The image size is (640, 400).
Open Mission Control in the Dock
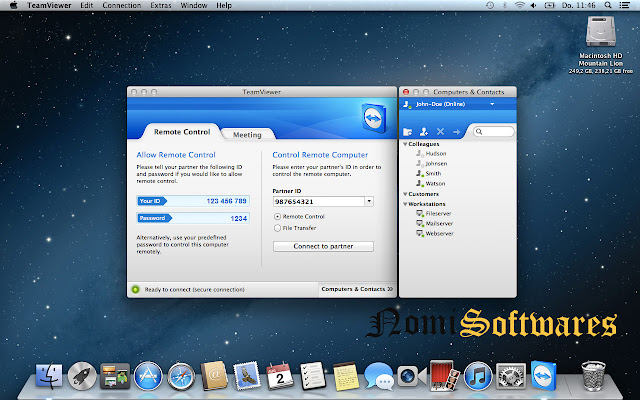tap(115, 376)
